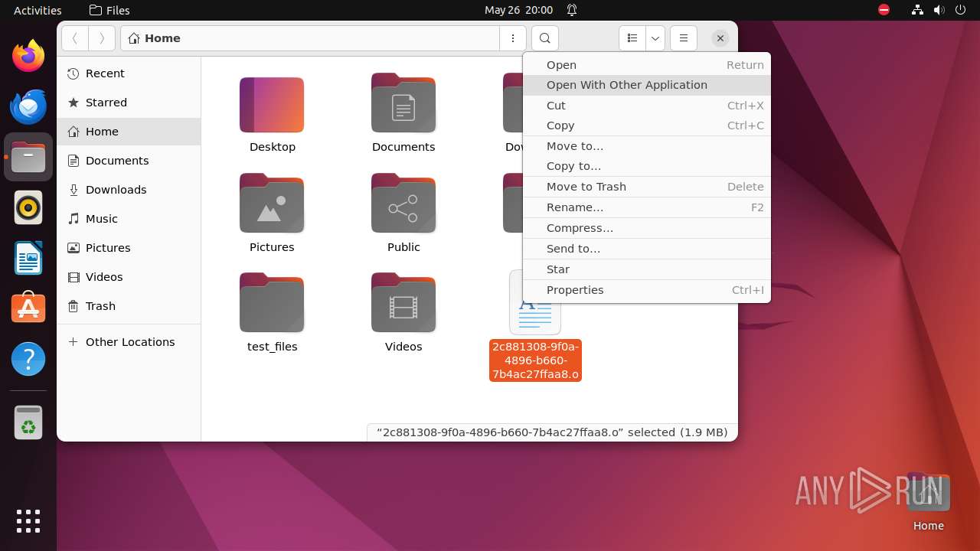
Task: Star the file via context menu
Action: click(647, 269)
